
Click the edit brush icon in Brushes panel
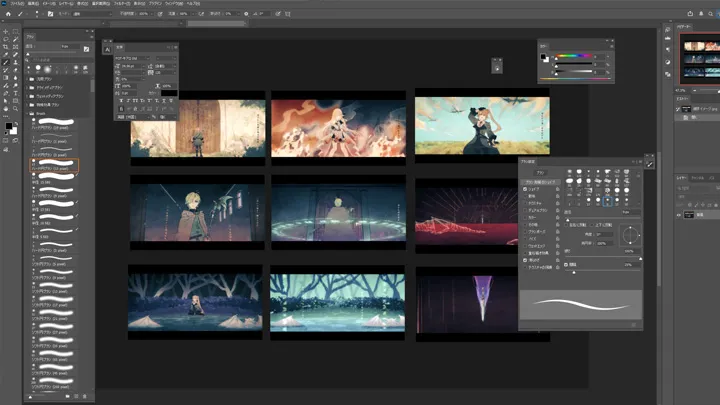86,49
